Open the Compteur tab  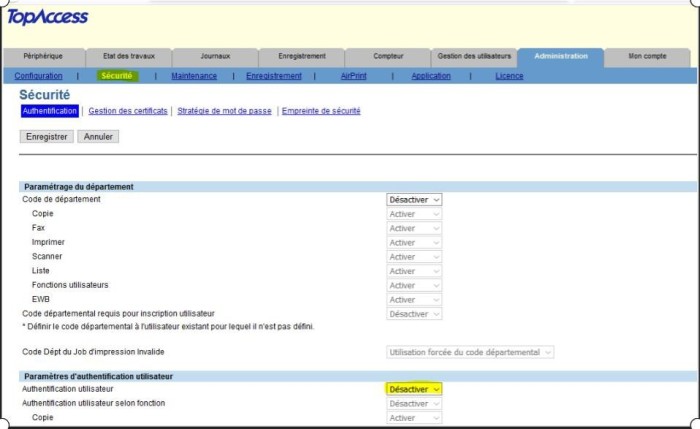pyautogui.click(x=388, y=56)
